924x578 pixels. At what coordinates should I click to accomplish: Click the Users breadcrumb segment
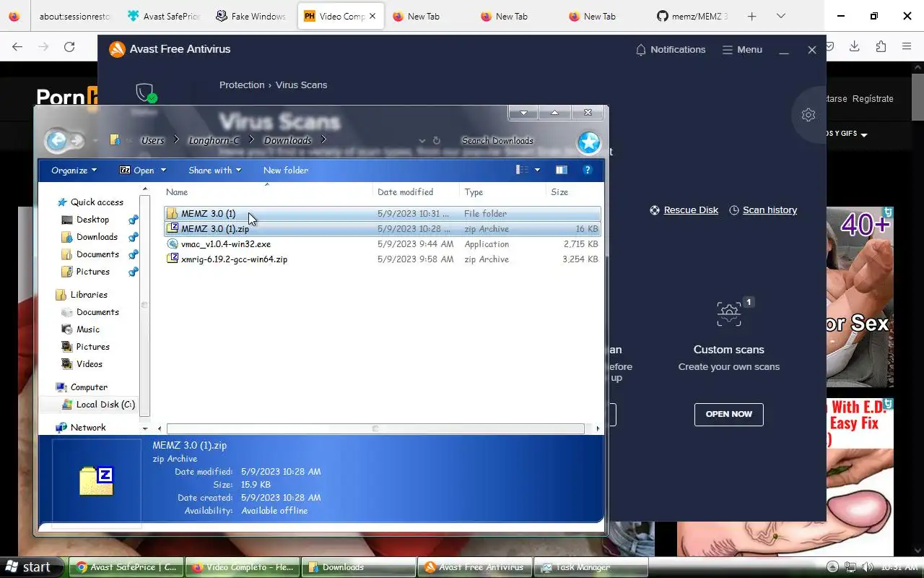152,141
